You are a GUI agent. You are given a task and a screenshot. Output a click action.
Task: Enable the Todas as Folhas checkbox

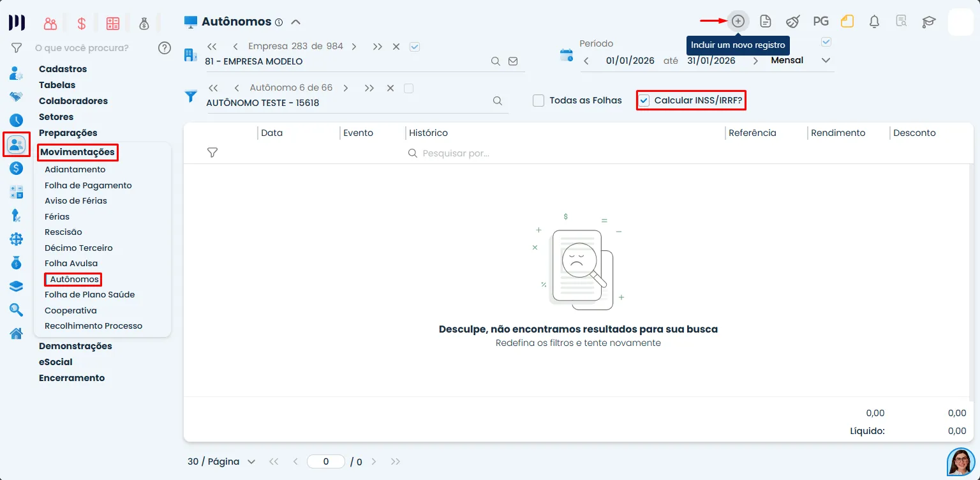[538, 100]
